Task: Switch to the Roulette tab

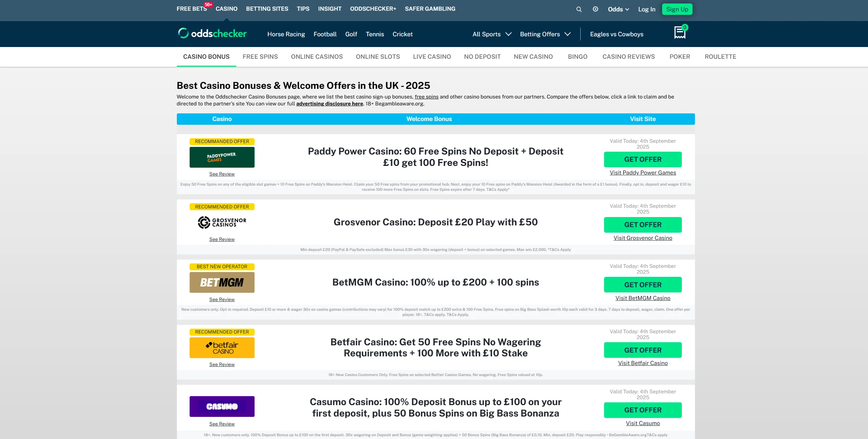Action: click(x=720, y=57)
